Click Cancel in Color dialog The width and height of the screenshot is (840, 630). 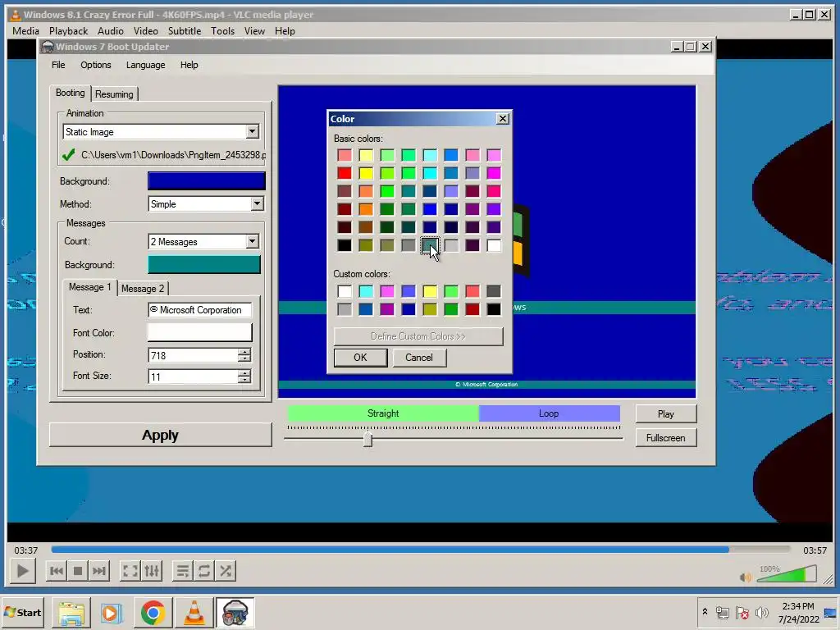point(419,358)
